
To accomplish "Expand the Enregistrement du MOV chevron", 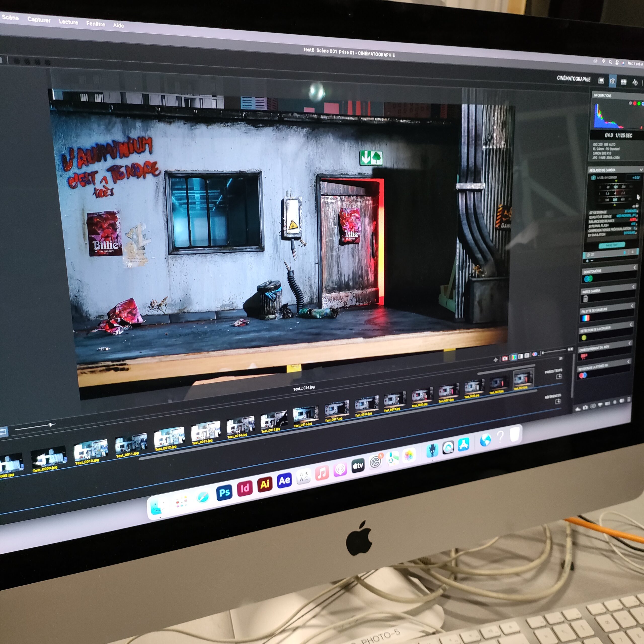I will 629,343.
